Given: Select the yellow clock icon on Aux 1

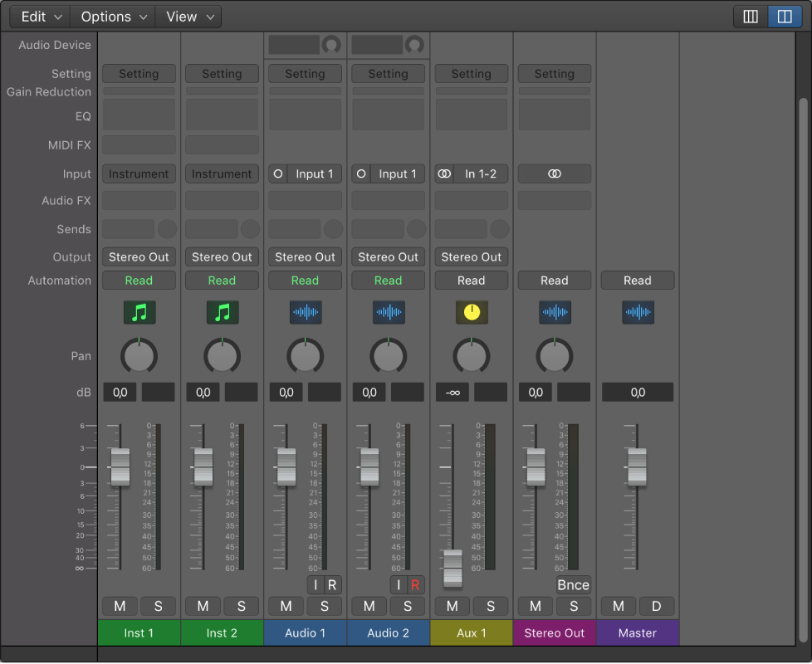Looking at the screenshot, I should (x=471, y=313).
